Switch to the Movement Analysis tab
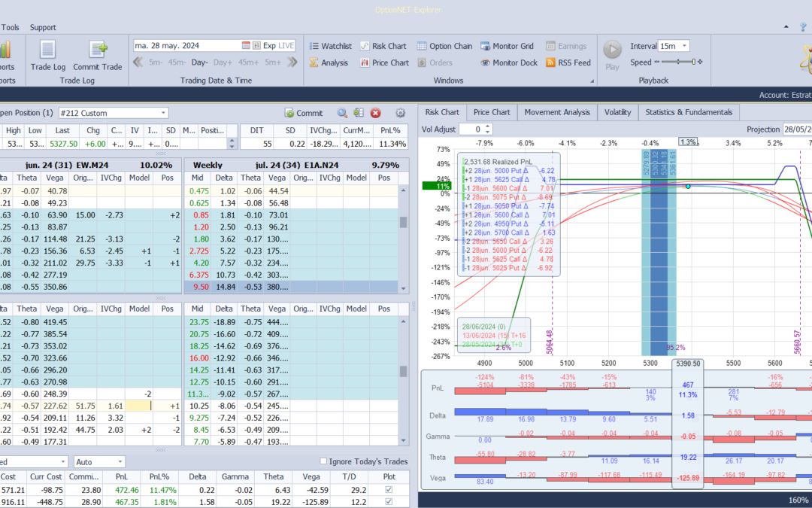This screenshot has width=812, height=508. click(x=556, y=112)
